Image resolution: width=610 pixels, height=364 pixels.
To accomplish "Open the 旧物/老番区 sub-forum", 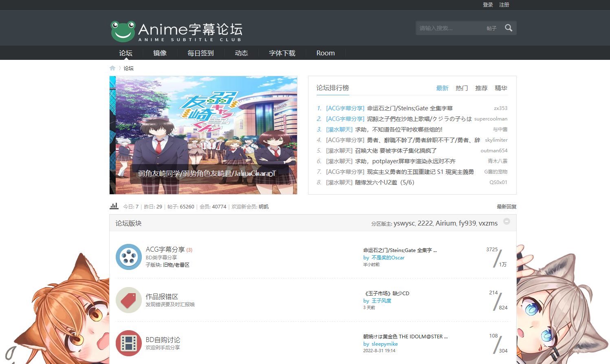I will click(176, 265).
